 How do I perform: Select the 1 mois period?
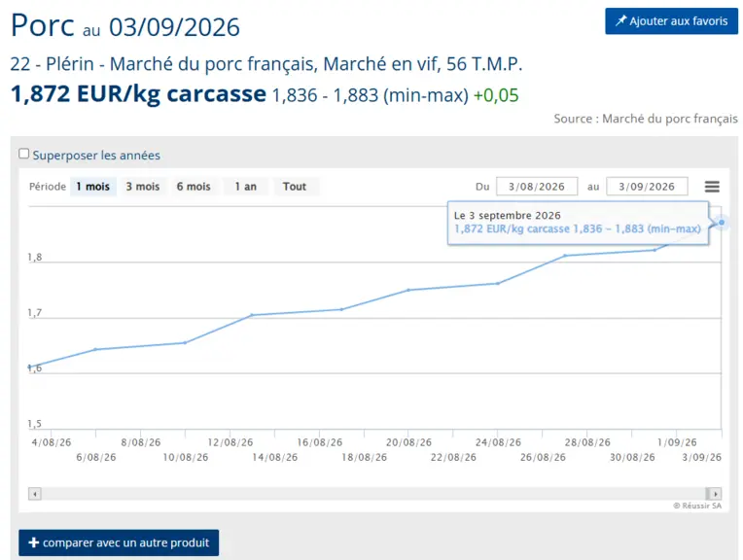[93, 187]
